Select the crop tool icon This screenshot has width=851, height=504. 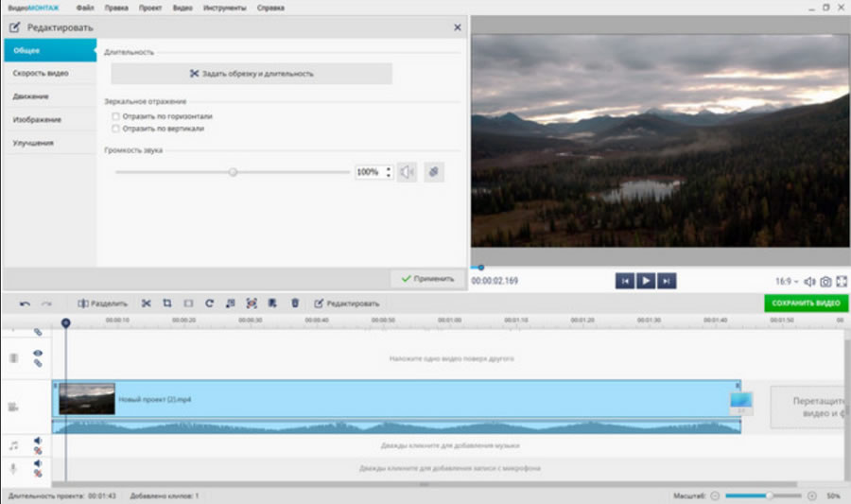tap(167, 304)
